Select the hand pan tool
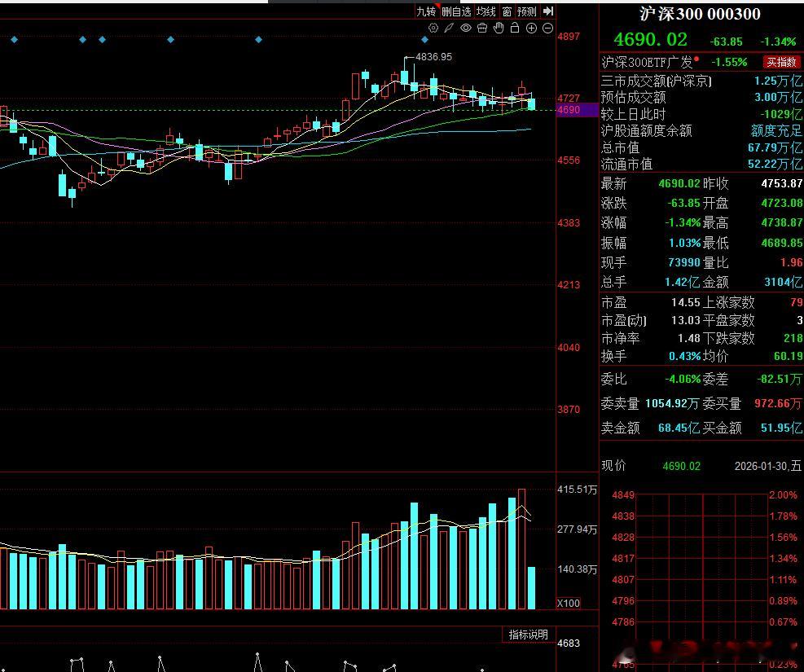This screenshot has width=804, height=672. pos(499,29)
